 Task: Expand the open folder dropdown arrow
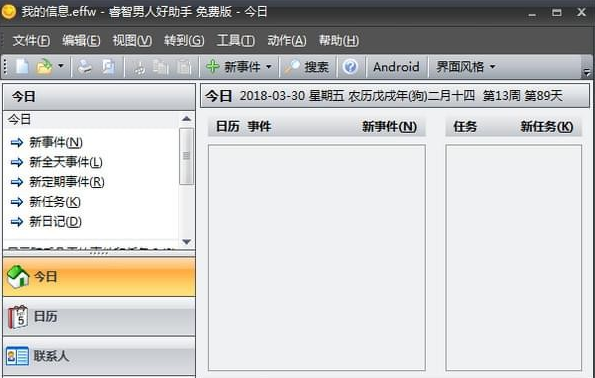point(61,66)
